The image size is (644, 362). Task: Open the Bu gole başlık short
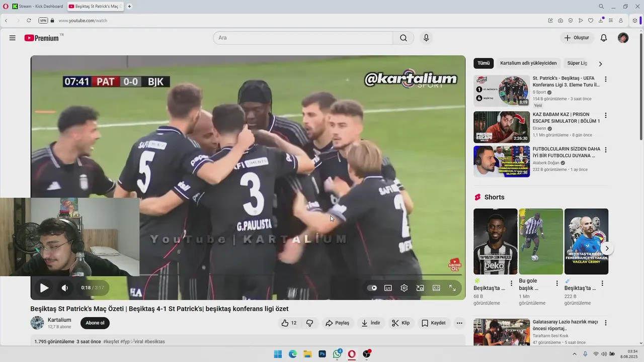point(541,241)
